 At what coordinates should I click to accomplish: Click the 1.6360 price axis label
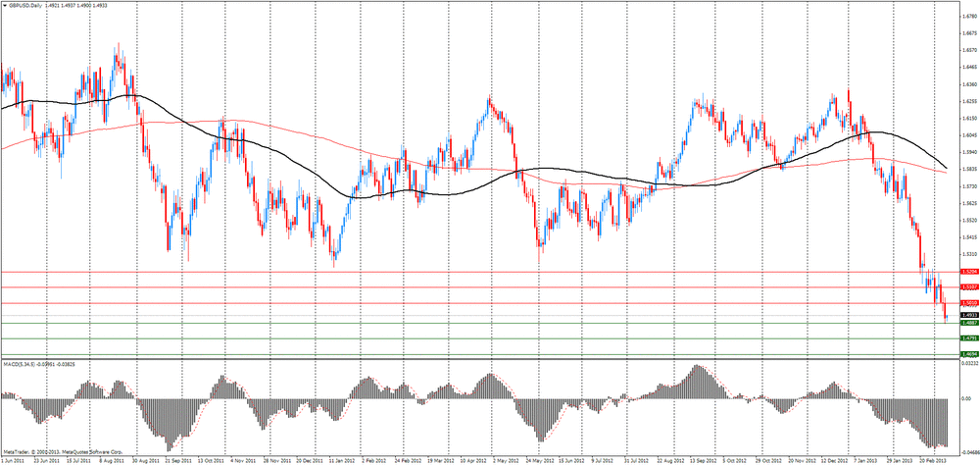coord(970,83)
